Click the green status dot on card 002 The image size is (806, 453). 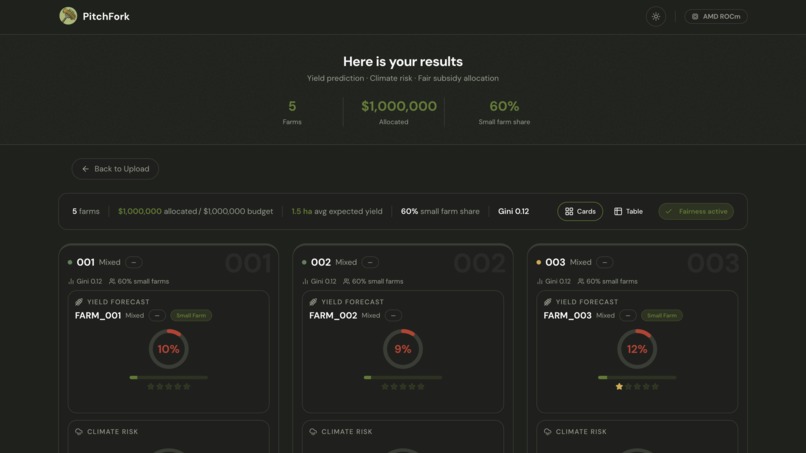tap(304, 262)
